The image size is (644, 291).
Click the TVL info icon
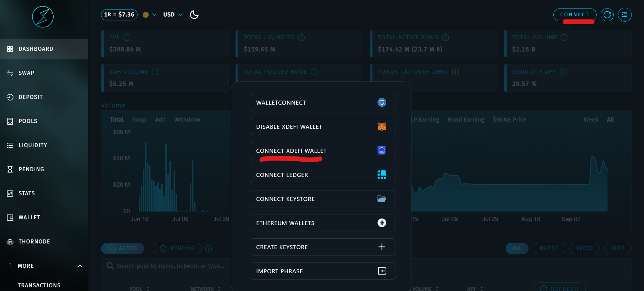(127, 38)
